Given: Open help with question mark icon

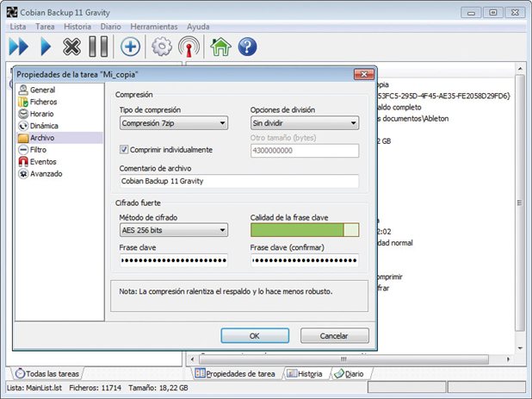Looking at the screenshot, I should (x=247, y=47).
